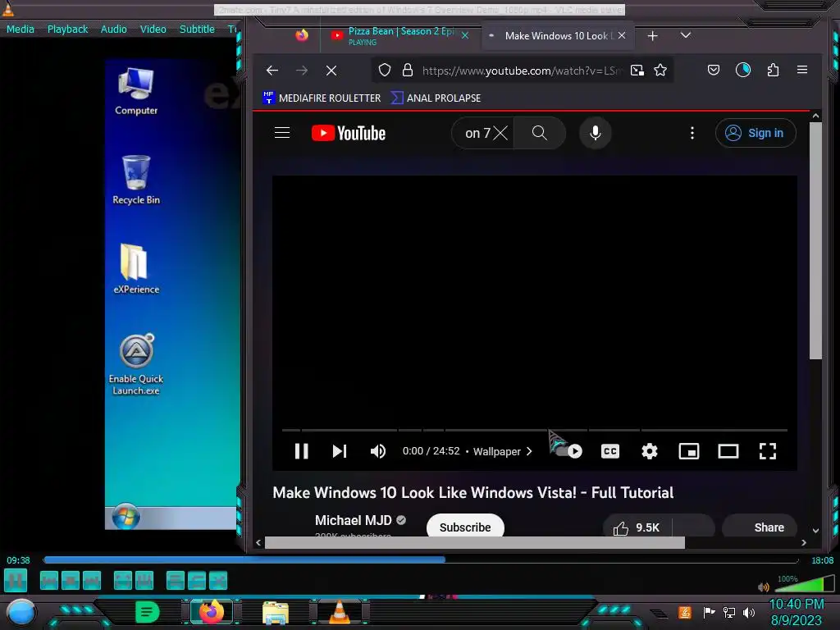The width and height of the screenshot is (840, 630).
Task: Toggle YouTube autoplay switch
Action: pyautogui.click(x=568, y=452)
